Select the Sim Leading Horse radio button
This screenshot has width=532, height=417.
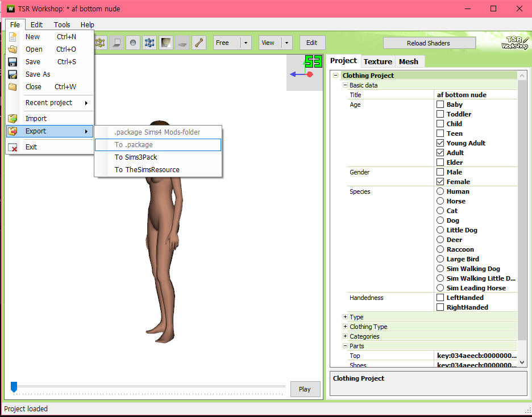pos(440,288)
